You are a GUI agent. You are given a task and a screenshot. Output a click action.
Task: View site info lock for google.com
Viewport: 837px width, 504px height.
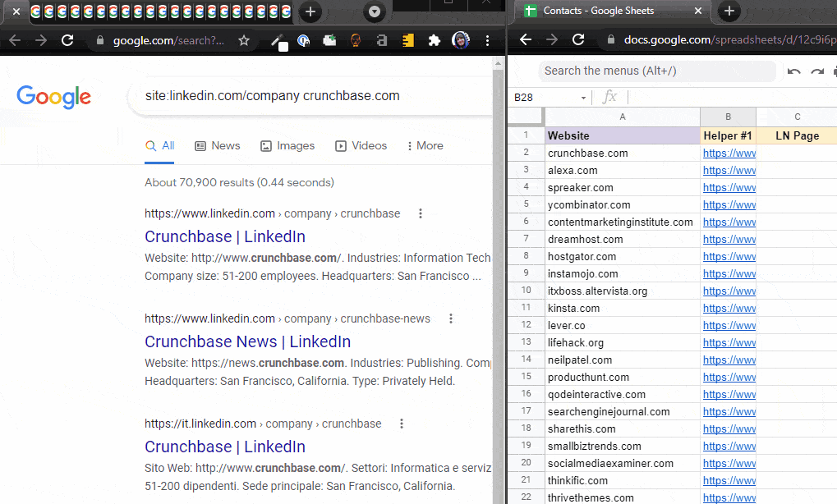pyautogui.click(x=100, y=40)
